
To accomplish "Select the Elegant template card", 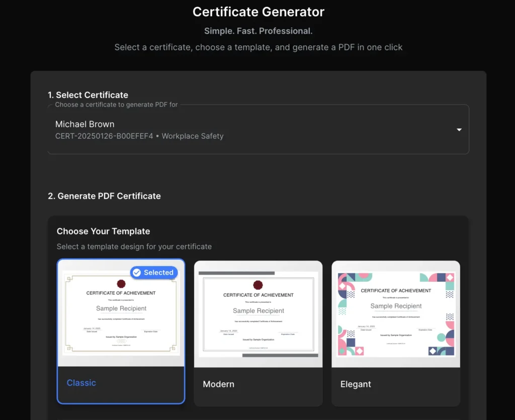I will tap(396, 332).
